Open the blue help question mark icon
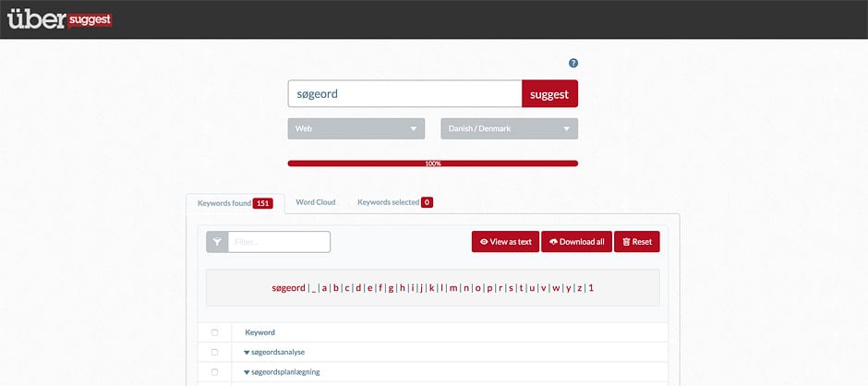Screen dimensions: 868x386 coord(573,64)
